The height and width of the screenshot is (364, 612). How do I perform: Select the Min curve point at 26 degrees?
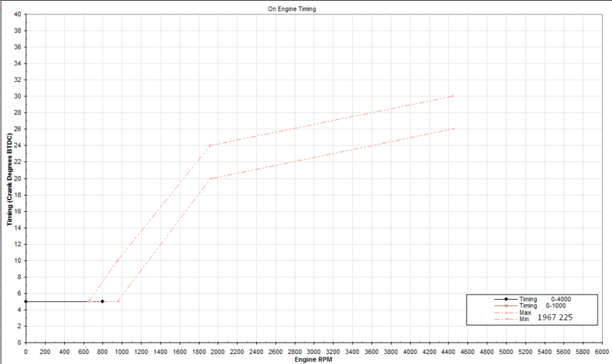pyautogui.click(x=453, y=128)
